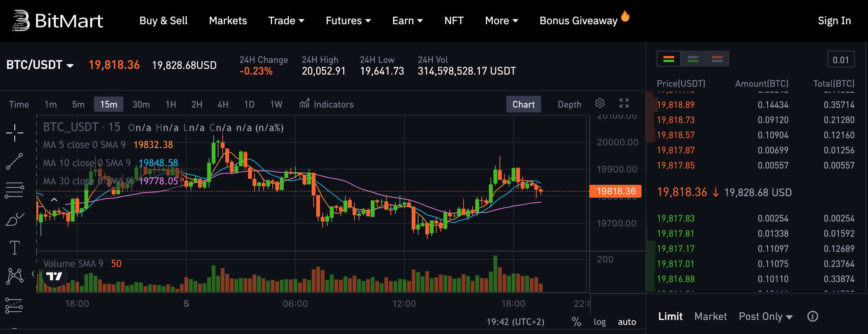868x334 pixels.
Task: Open the horizontal lines Fibonacci tool
Action: (15, 190)
